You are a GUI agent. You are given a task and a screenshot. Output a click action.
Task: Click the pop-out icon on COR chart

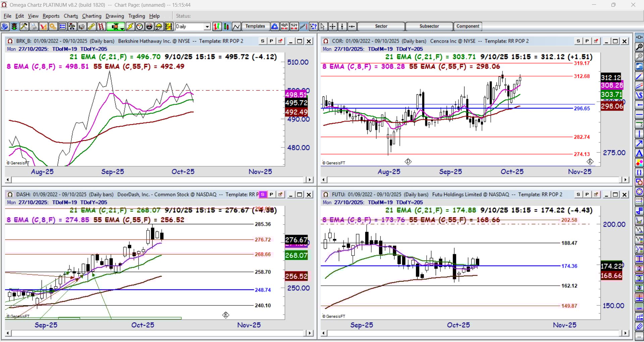pyautogui.click(x=596, y=41)
